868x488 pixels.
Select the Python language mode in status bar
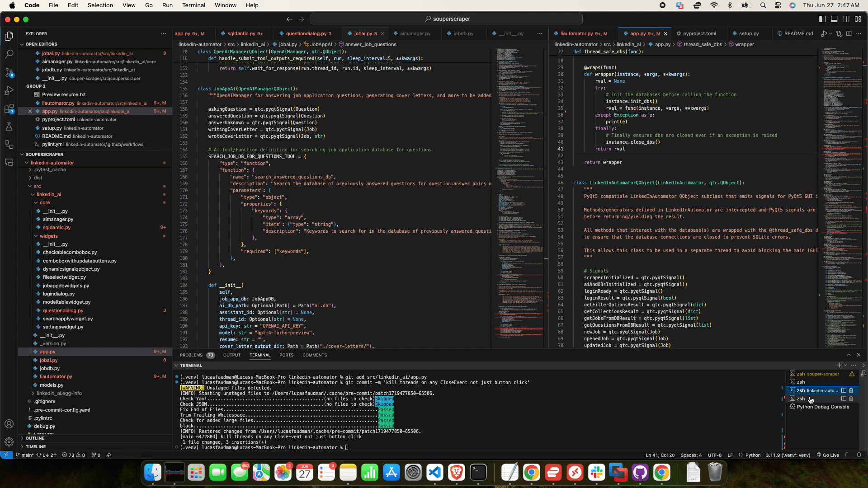[753, 455]
